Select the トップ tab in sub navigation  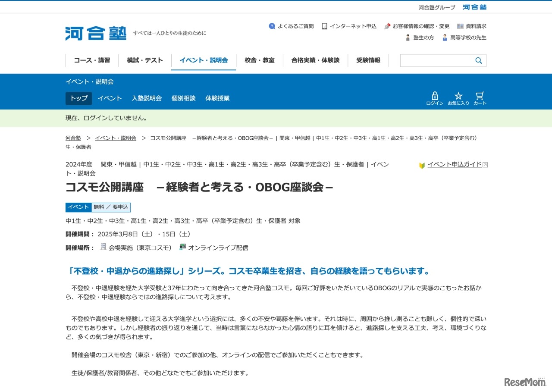point(78,98)
